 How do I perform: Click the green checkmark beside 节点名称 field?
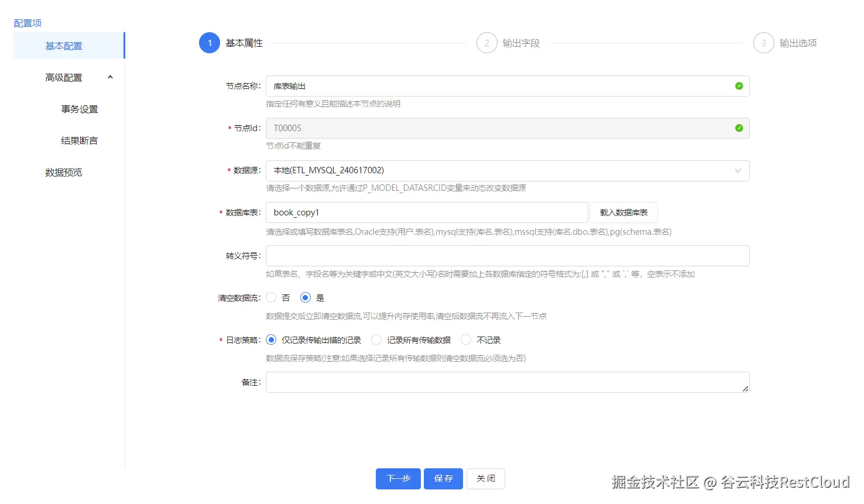pos(739,85)
